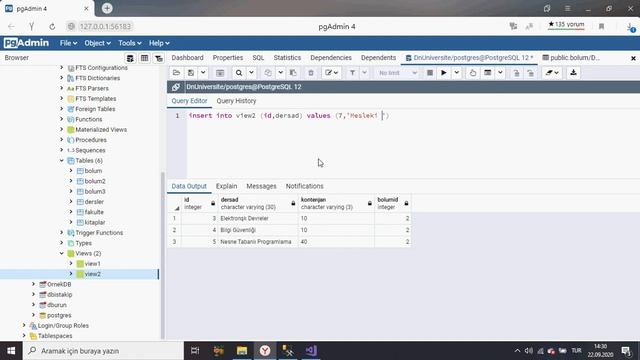Image resolution: width=640 pixels, height=360 pixels.
Task: Open the Tools menu
Action: coord(129,43)
